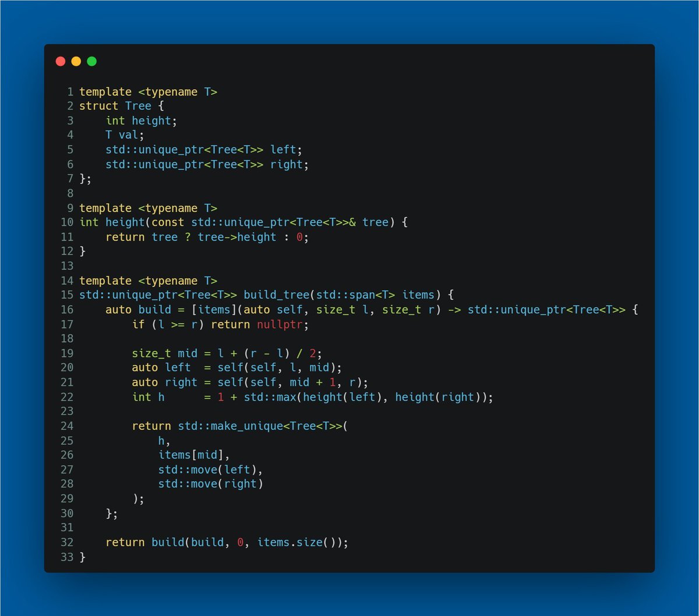Click line number 18 in the gutter
This screenshot has height=616, width=699.
[67, 339]
